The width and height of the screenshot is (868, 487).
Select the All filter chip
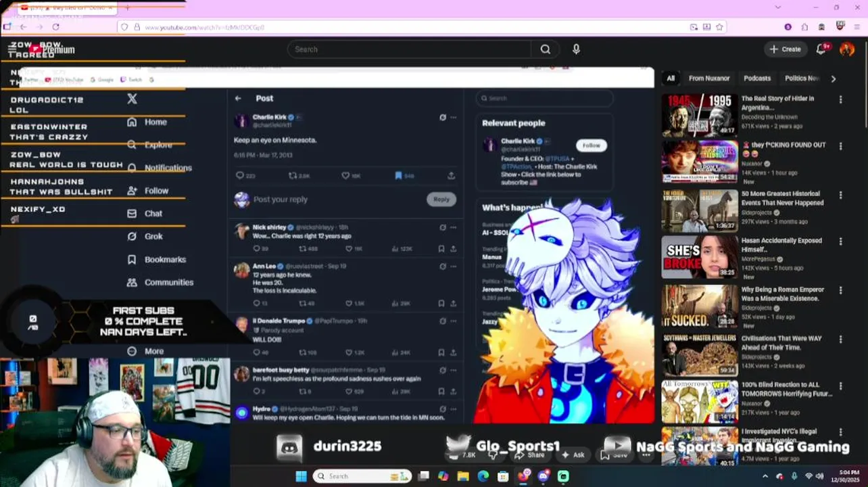[x=671, y=78]
